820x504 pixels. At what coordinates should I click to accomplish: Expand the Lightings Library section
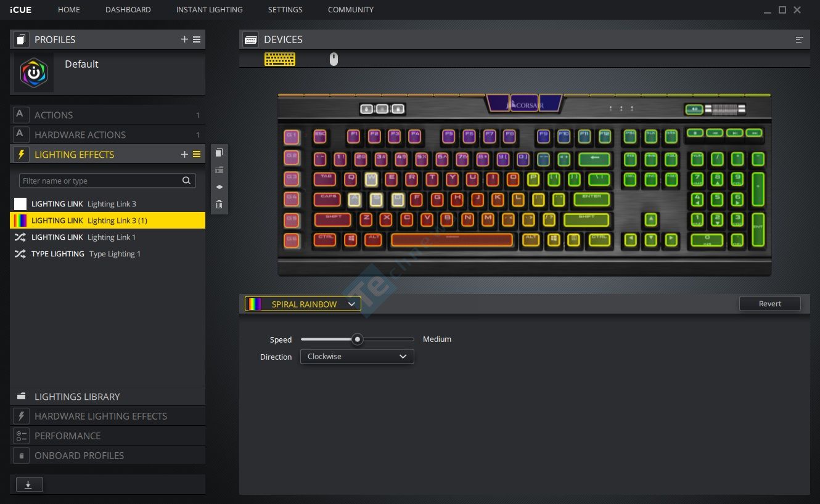[107, 397]
